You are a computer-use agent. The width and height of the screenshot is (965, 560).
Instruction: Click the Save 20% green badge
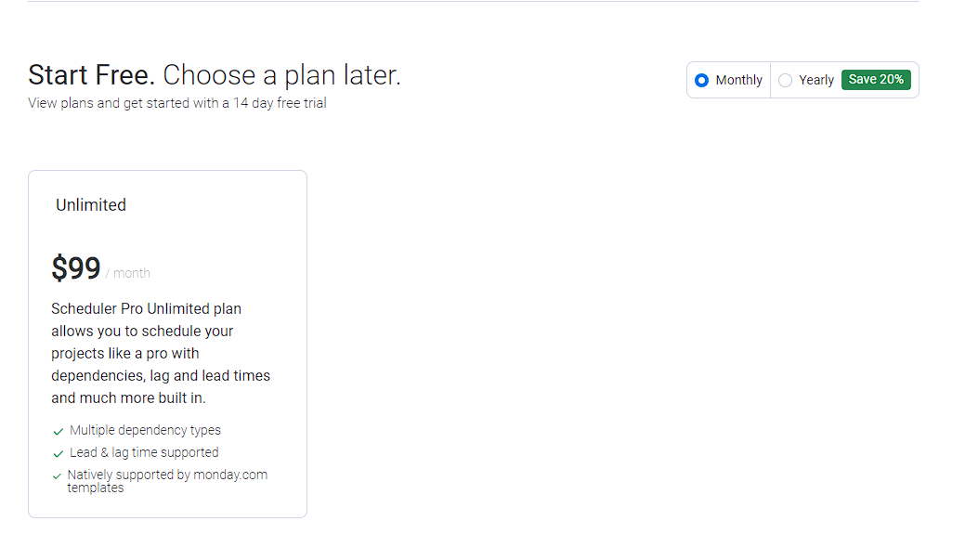coord(876,79)
